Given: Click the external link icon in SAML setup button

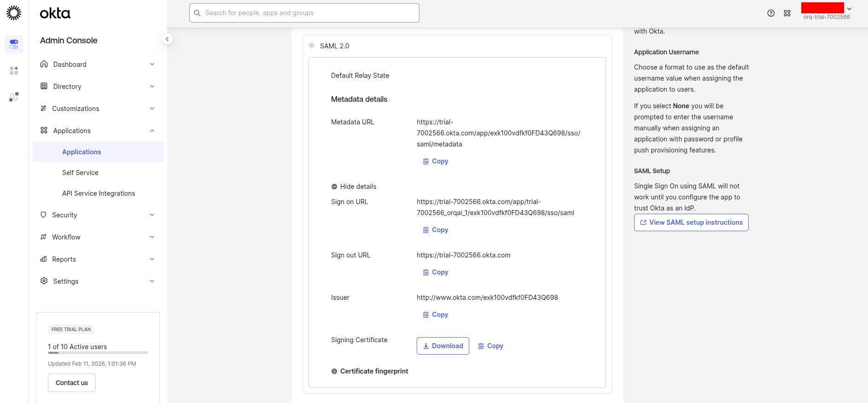Looking at the screenshot, I should point(643,222).
